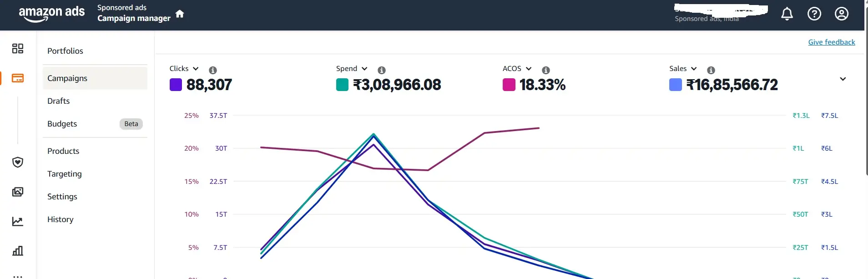Click the dashboard grid icon in sidebar
The image size is (868, 279).
click(18, 49)
